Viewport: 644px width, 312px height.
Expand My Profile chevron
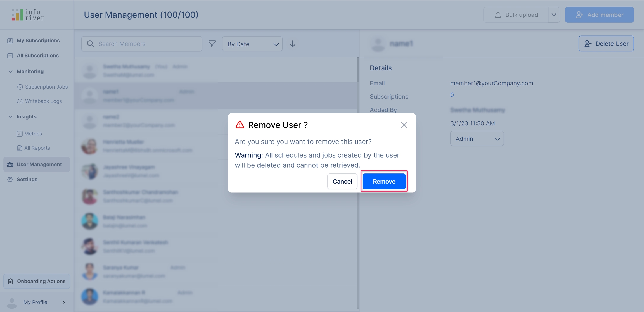[x=64, y=302]
